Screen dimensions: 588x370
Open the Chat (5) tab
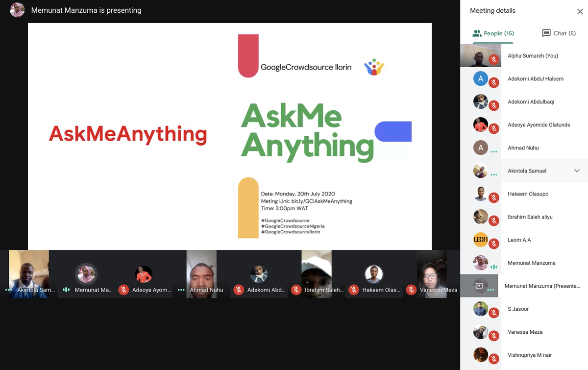tap(559, 33)
